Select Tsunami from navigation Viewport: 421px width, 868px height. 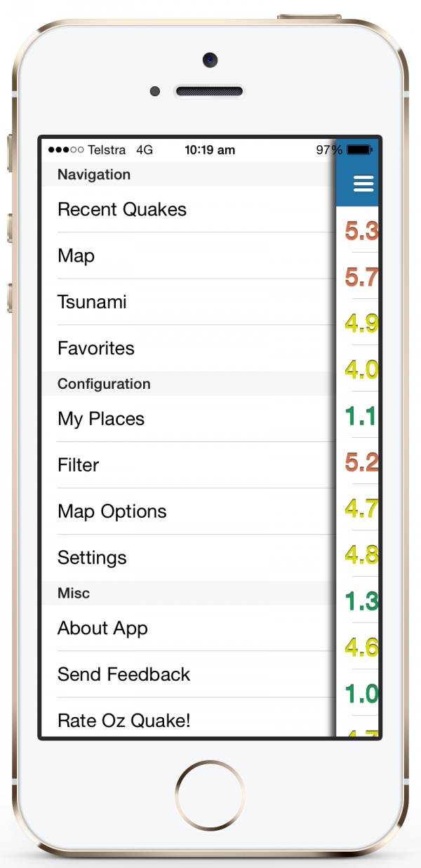coord(188,302)
